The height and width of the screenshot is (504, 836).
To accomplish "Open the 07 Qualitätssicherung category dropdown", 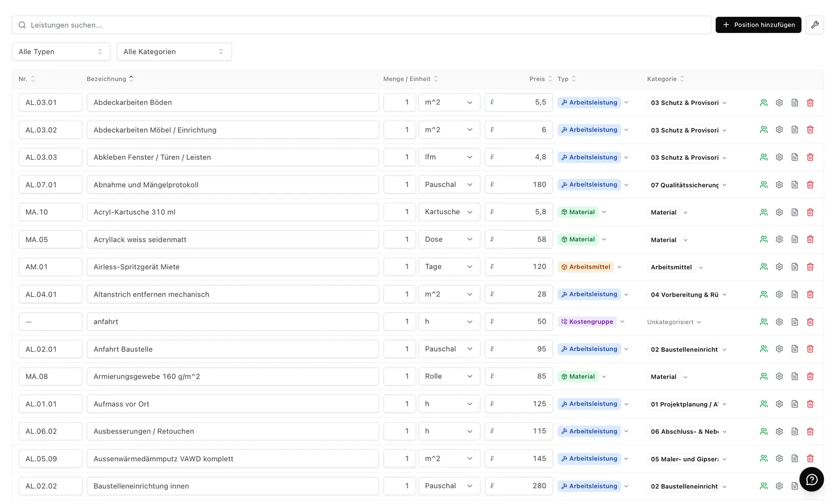I will coord(688,185).
